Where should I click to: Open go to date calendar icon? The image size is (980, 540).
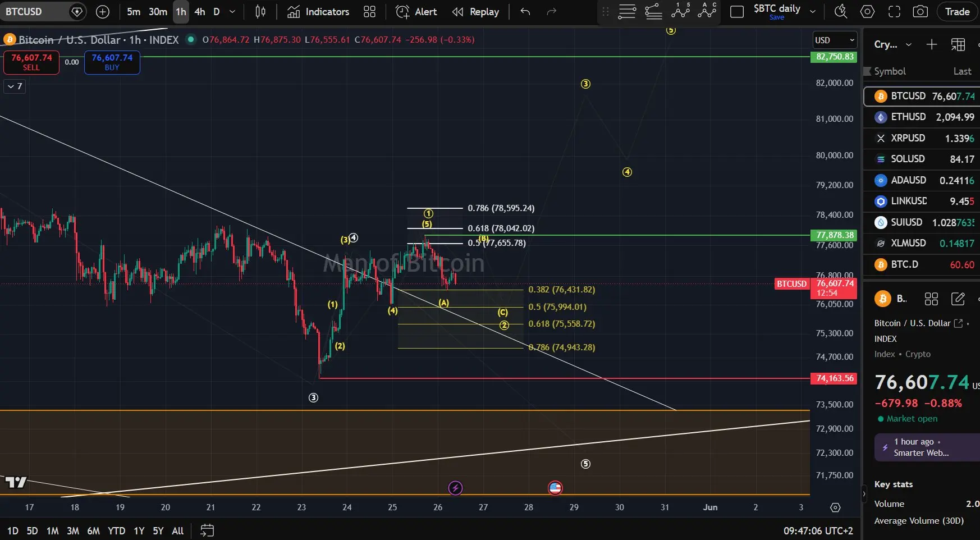pyautogui.click(x=207, y=530)
